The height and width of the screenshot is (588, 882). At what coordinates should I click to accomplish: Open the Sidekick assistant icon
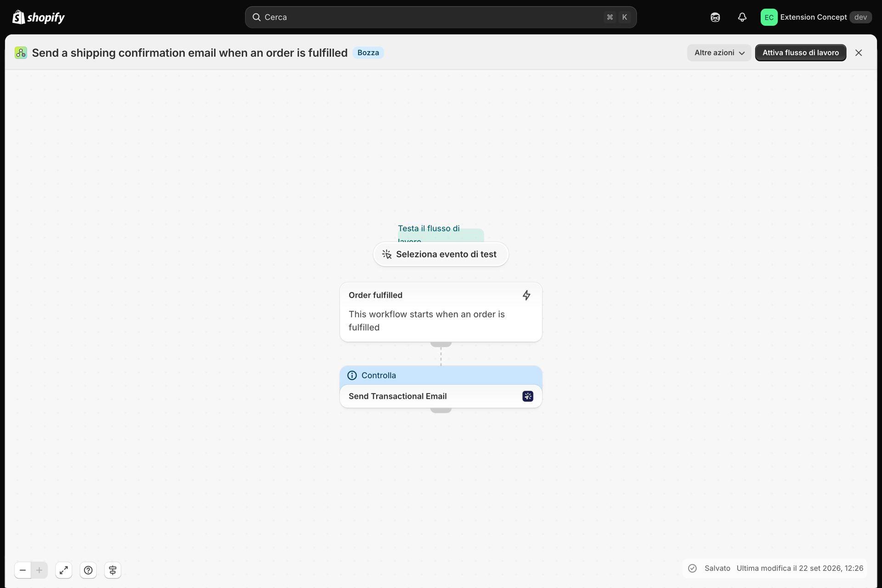715,17
